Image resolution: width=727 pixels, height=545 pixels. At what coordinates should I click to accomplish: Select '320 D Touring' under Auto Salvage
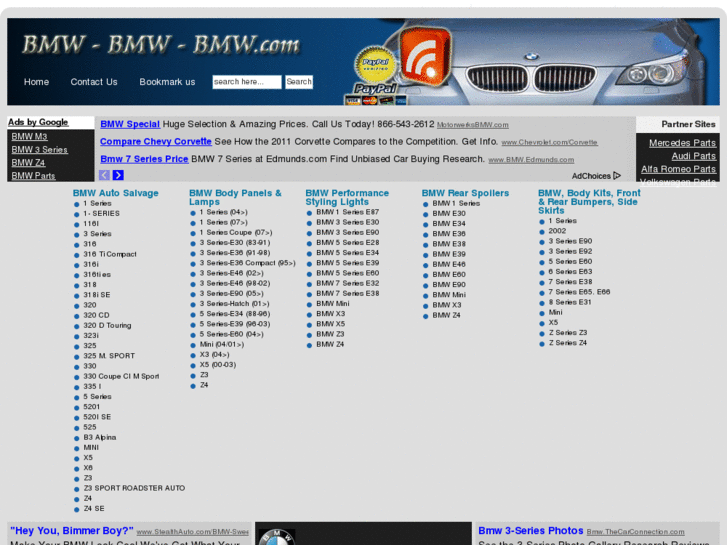107,326
